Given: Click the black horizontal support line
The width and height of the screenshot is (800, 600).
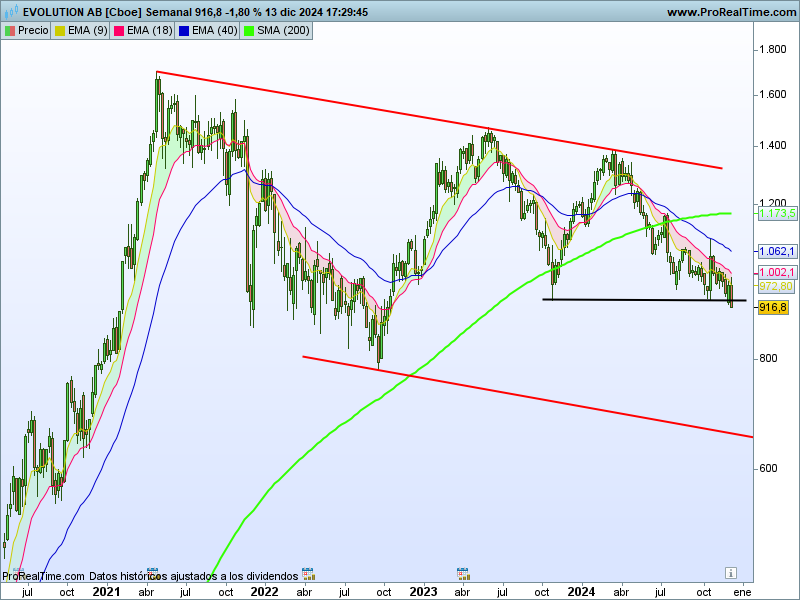Looking at the screenshot, I should point(644,300).
